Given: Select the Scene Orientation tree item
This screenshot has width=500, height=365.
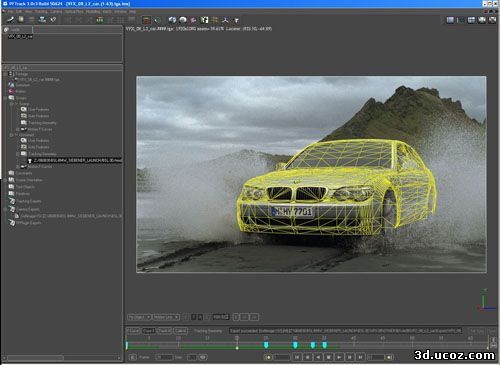Looking at the screenshot, I should [26, 180].
